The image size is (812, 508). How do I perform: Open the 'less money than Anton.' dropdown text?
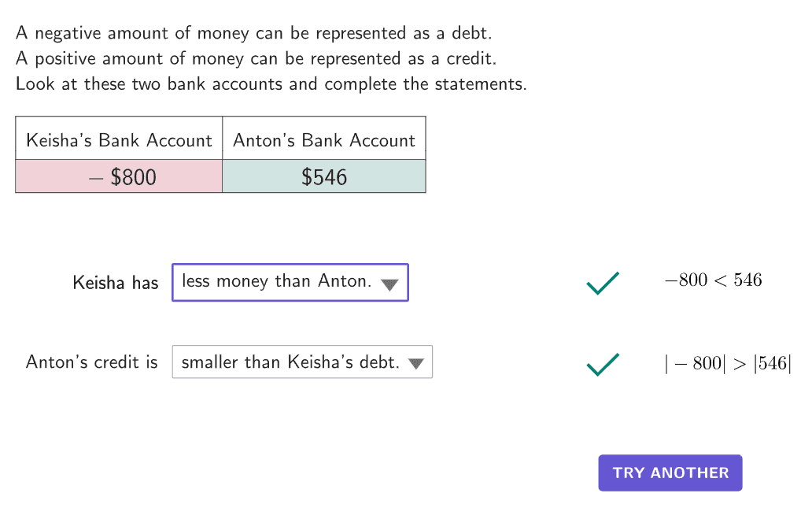click(x=276, y=281)
